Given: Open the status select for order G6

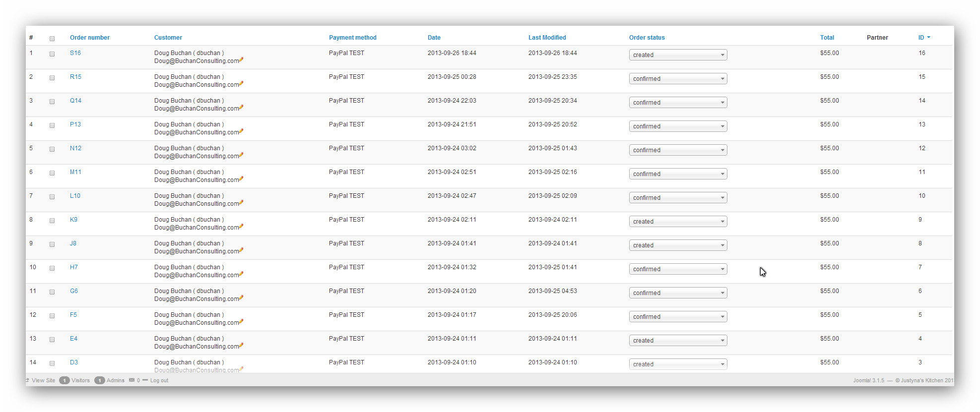Looking at the screenshot, I should 678,293.
